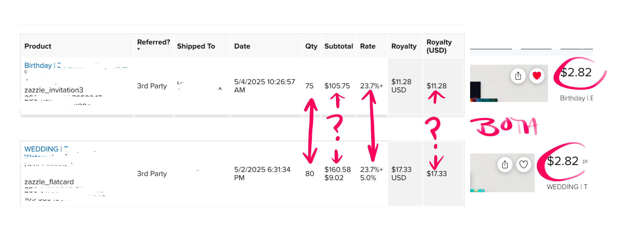Viewport: 644px width, 238px height.
Task: Click the Qty column header
Action: [x=311, y=46]
